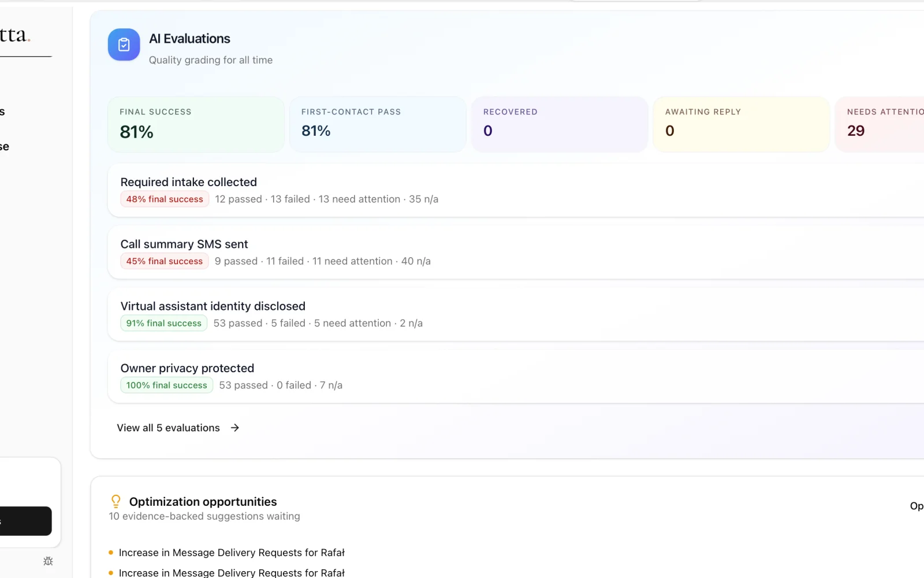Click the 100% final success badge

(x=167, y=385)
